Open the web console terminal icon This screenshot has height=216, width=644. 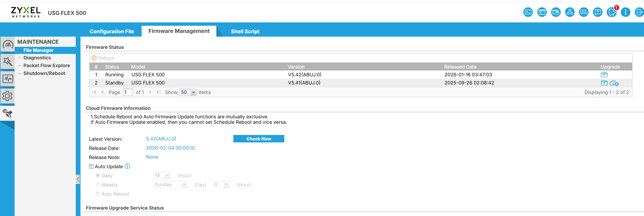coord(528,13)
